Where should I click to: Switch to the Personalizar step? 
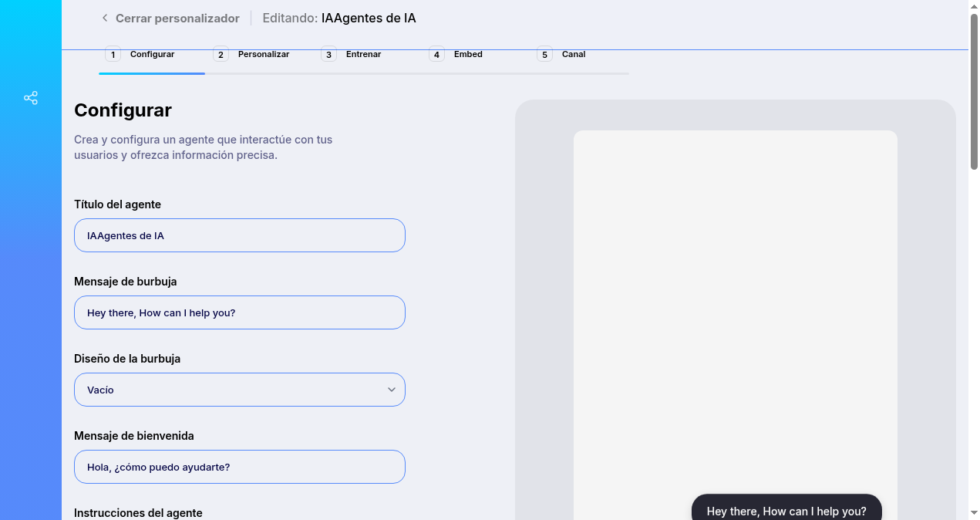point(263,54)
